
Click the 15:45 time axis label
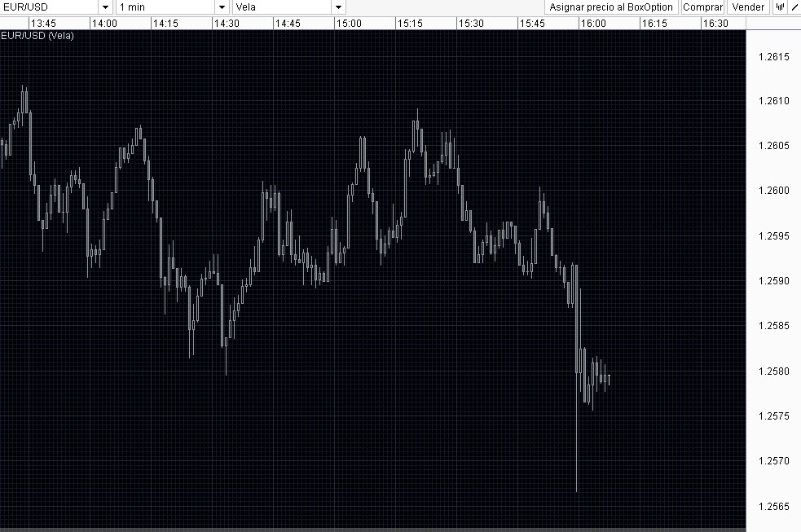532,24
